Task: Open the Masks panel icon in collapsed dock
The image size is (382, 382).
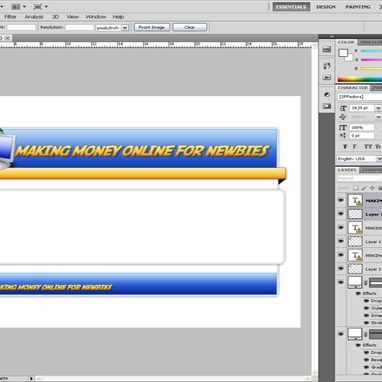Action: tap(327, 106)
